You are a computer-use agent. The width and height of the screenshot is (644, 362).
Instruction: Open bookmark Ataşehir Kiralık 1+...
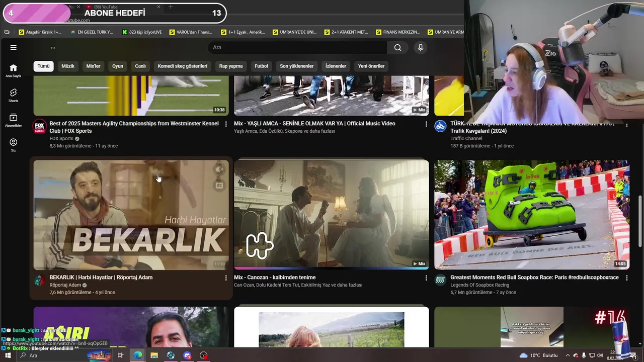point(40,32)
